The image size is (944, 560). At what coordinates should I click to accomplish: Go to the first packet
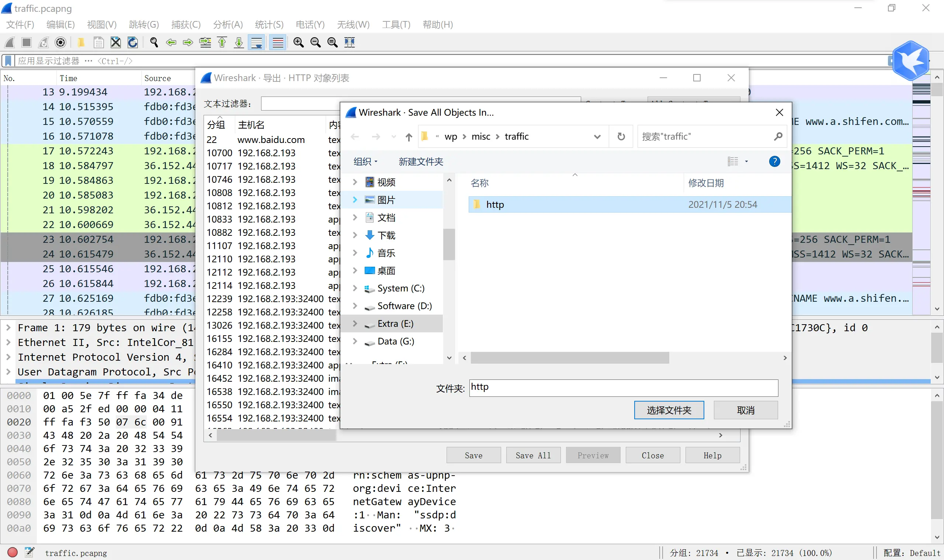click(x=222, y=42)
